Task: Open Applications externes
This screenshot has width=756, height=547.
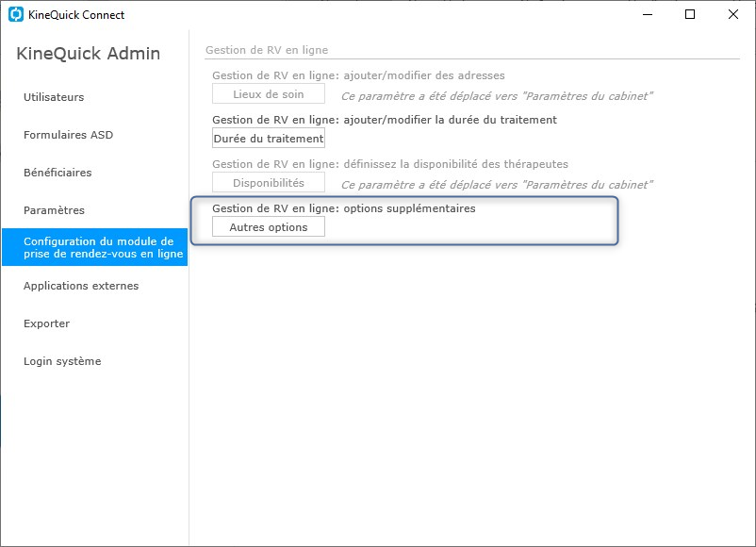Action: [x=81, y=286]
